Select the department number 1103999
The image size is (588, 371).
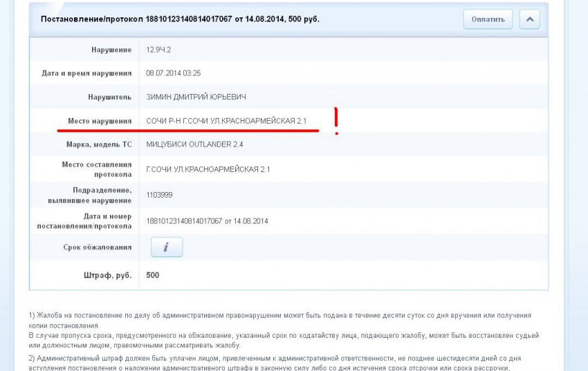159,195
